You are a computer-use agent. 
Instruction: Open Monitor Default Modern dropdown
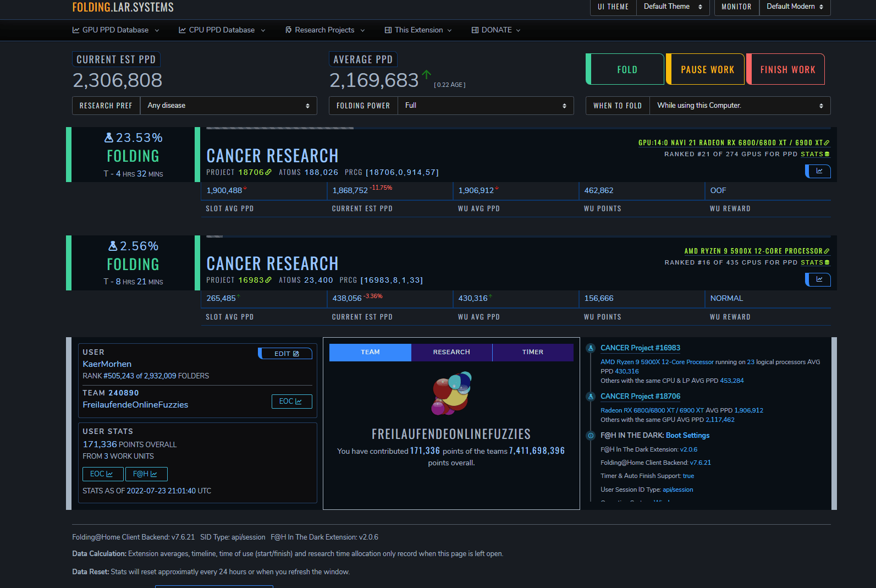[795, 7]
